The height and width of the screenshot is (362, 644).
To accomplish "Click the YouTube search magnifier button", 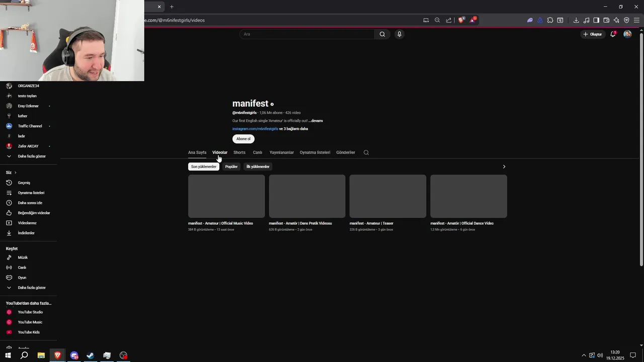I will point(382,34).
